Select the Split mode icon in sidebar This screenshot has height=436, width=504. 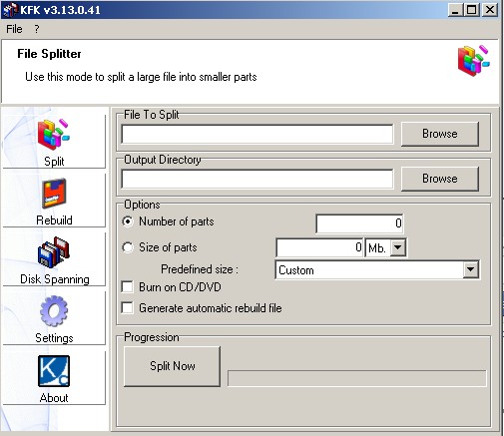point(54,135)
